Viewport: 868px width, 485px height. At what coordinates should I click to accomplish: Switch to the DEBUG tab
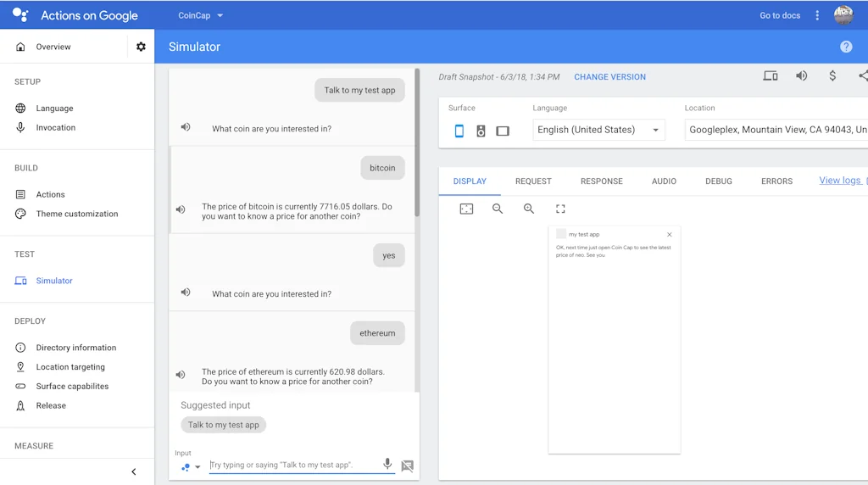718,181
